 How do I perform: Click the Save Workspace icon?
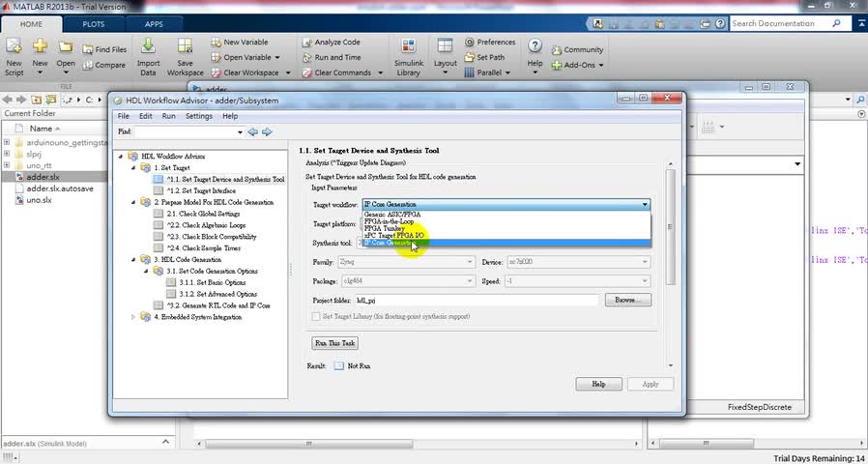185,46
